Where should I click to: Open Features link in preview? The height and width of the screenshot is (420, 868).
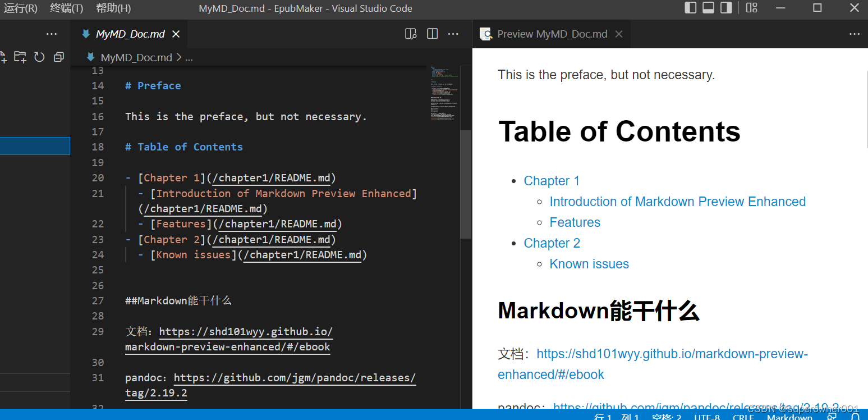(x=575, y=222)
